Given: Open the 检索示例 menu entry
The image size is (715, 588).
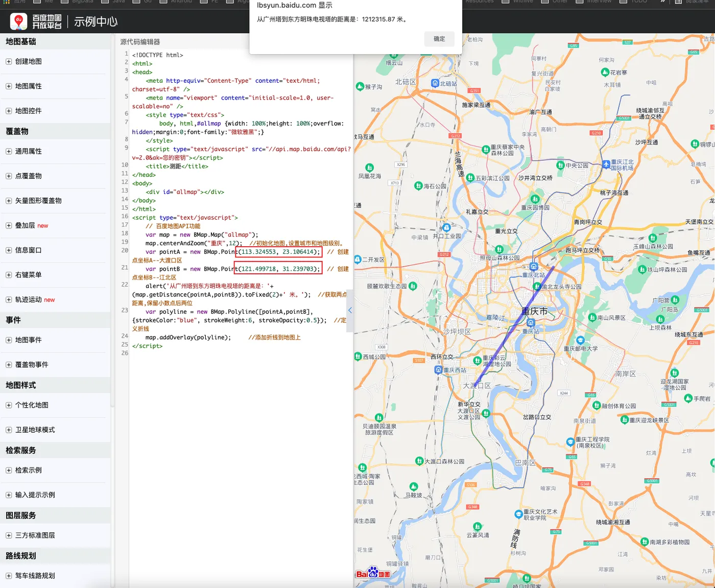Looking at the screenshot, I should tap(29, 470).
